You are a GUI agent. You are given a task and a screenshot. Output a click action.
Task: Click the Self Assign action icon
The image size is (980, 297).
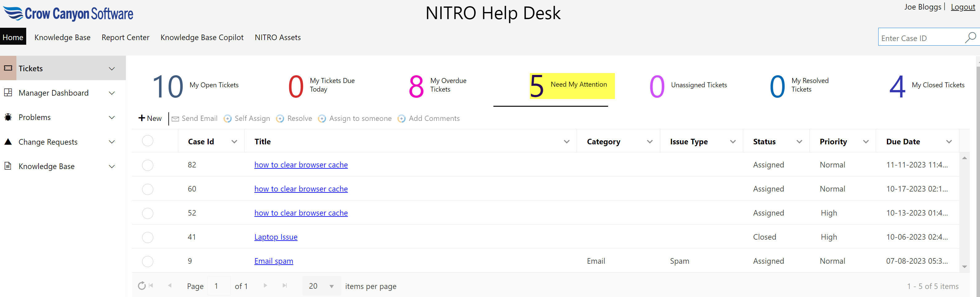(228, 119)
